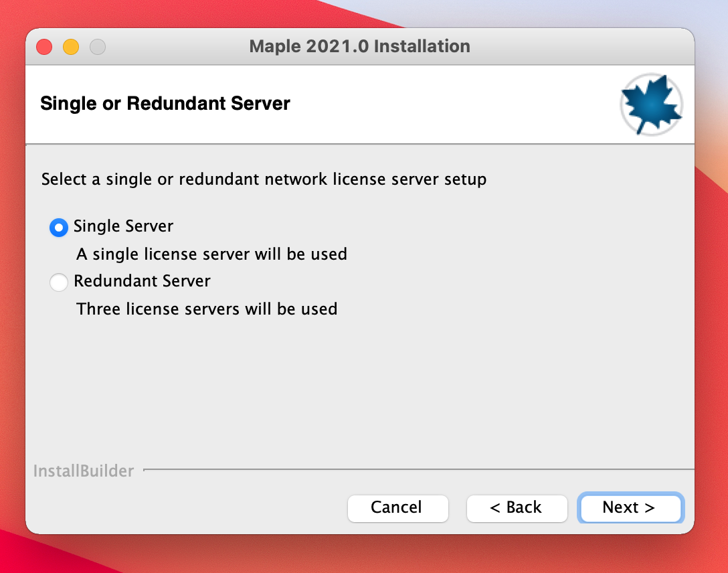Viewport: 728px width, 573px height.
Task: Click the network license server setup instruction
Action: click(x=264, y=179)
